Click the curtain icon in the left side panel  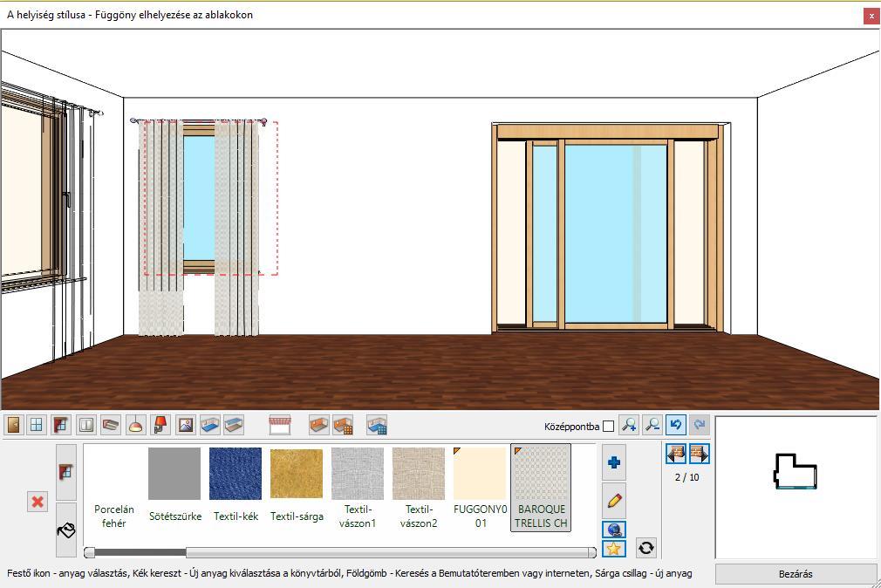[x=65, y=472]
